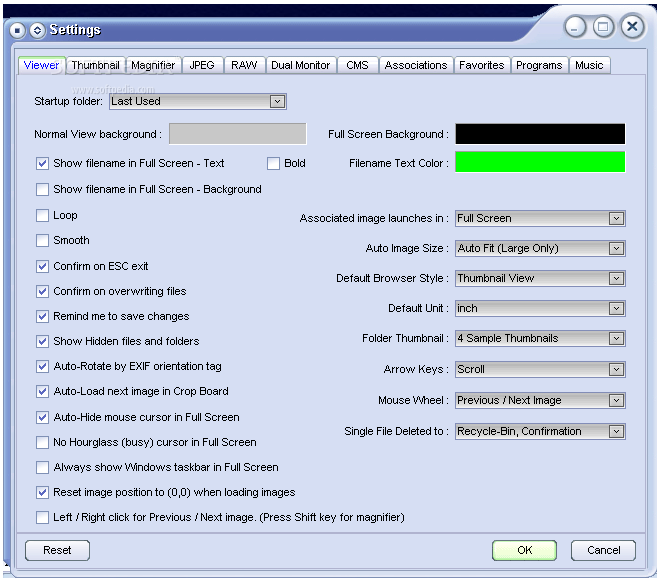Open the Mouse Wheel dropdown
The width and height of the screenshot is (657, 578).
(x=540, y=401)
